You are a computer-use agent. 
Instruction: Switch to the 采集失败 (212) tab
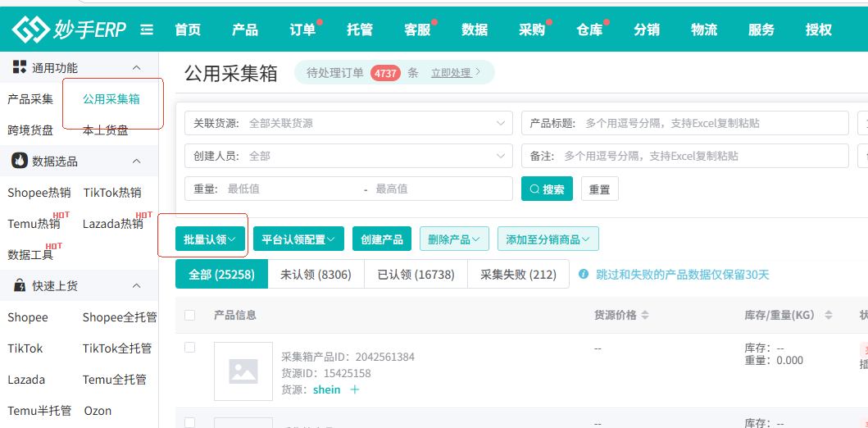pyautogui.click(x=518, y=274)
